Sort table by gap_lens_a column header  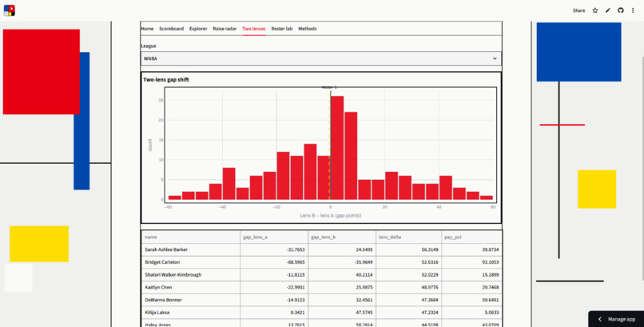[x=274, y=237]
